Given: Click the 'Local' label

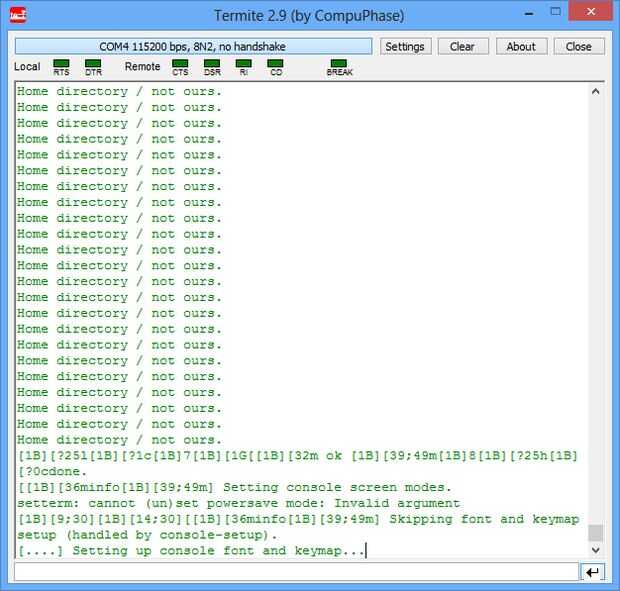Looking at the screenshot, I should pos(27,66).
